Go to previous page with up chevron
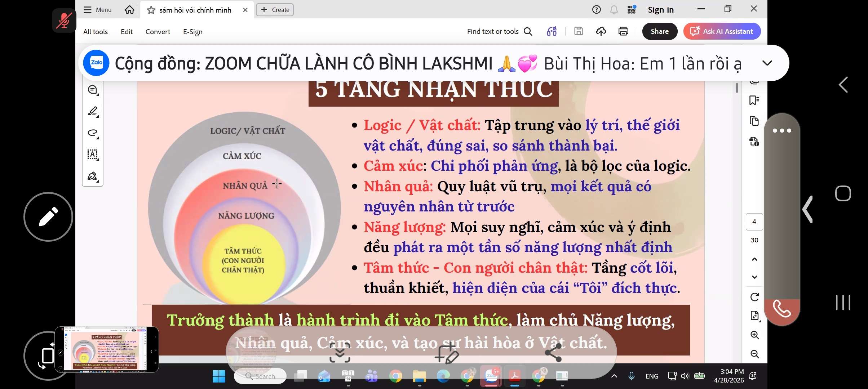This screenshot has width=868, height=389. [754, 259]
